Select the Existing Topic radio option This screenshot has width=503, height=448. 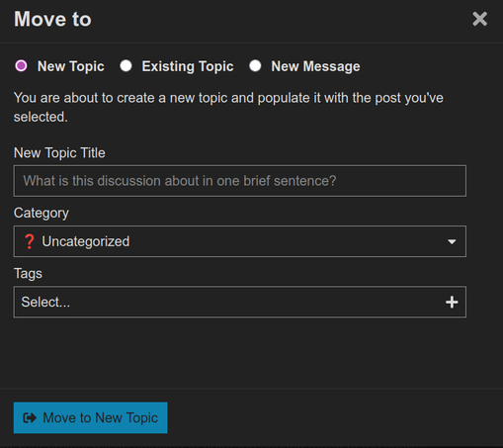pos(126,66)
